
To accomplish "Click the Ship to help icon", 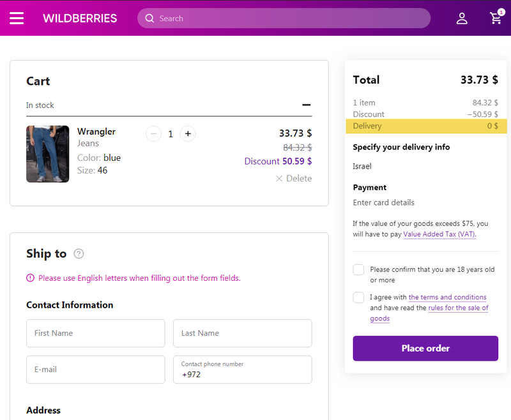I will pyautogui.click(x=79, y=253).
